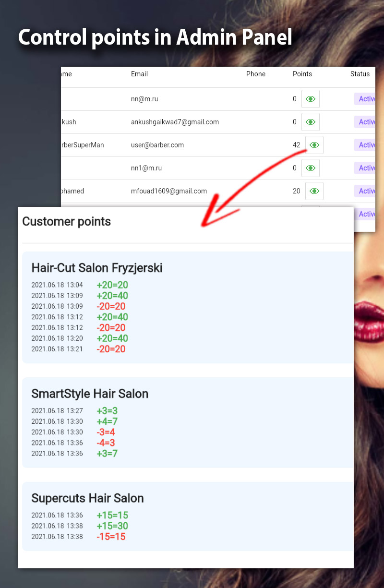The width and height of the screenshot is (384, 588).
Task: Click Active badge for mfouad1609@gmail.com
Action: (365, 191)
